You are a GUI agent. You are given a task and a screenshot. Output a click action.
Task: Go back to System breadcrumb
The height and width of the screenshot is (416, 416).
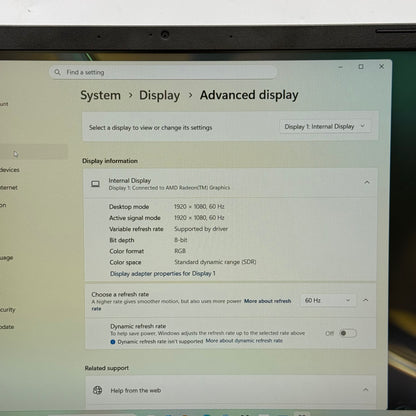100,95
